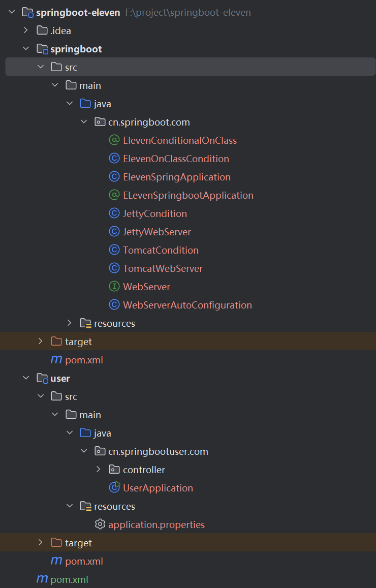This screenshot has width=376, height=588.
Task: Select the user module name
Action: click(60, 379)
